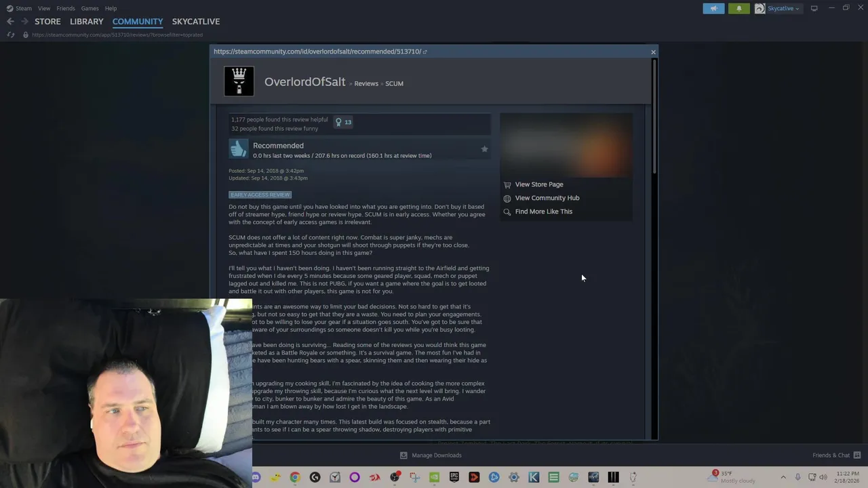The image size is (868, 488).
Task: Go to the STORE tab
Action: (x=47, y=22)
